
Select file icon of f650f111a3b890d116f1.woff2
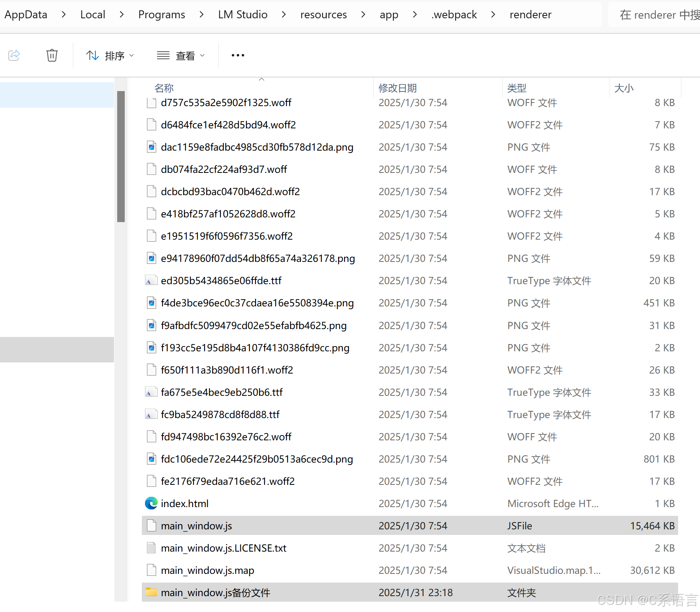151,370
